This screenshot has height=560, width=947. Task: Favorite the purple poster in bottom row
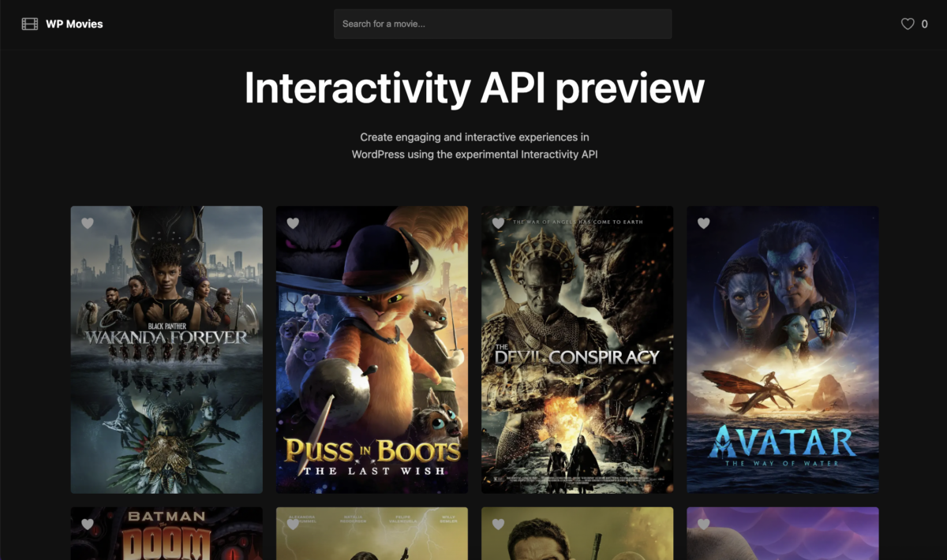[703, 524]
